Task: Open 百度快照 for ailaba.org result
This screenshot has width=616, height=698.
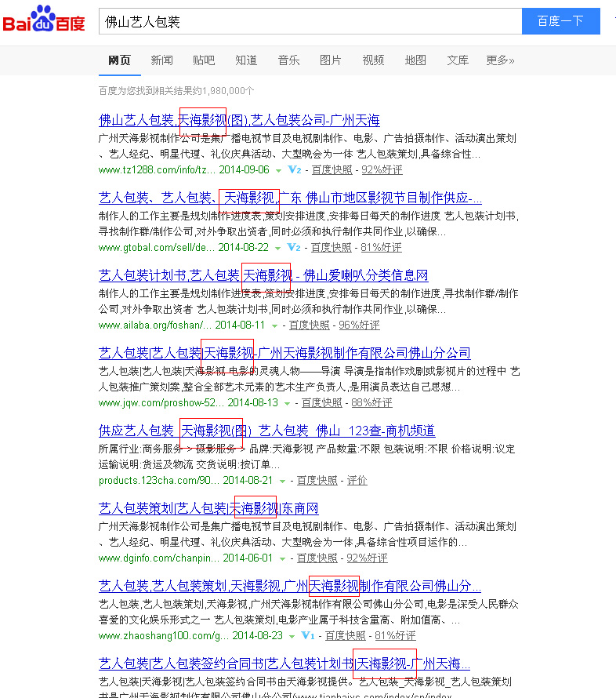Action: [309, 325]
